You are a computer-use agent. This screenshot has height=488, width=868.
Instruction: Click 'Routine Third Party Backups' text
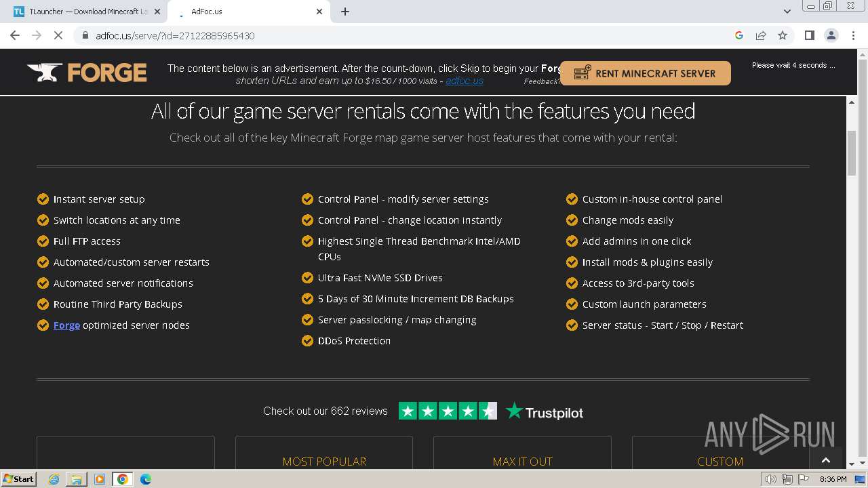pyautogui.click(x=118, y=304)
